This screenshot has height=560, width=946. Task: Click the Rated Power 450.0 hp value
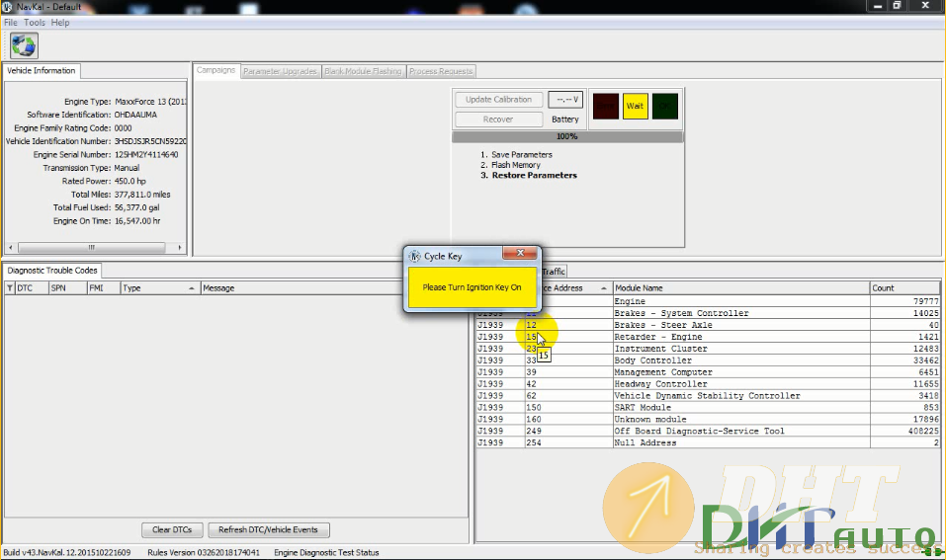coord(129,181)
